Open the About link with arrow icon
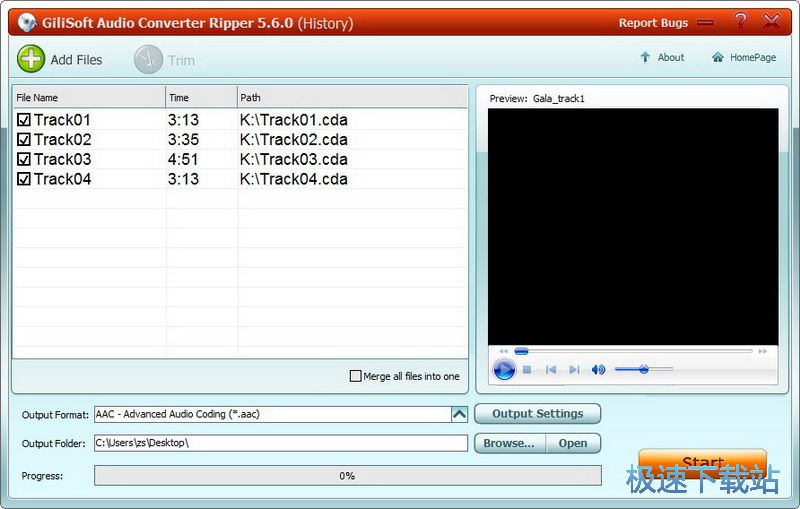 coord(662,58)
